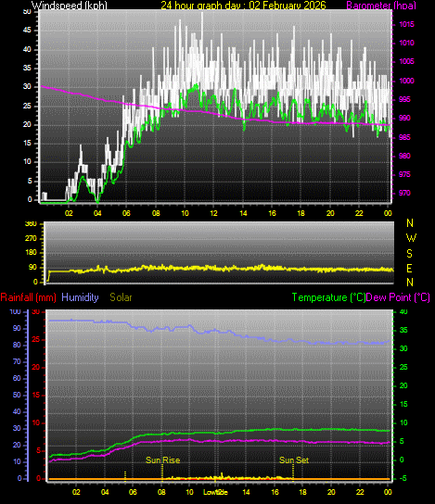Click the 990 barometer axis value
This screenshot has height=504, width=435.
tap(404, 119)
